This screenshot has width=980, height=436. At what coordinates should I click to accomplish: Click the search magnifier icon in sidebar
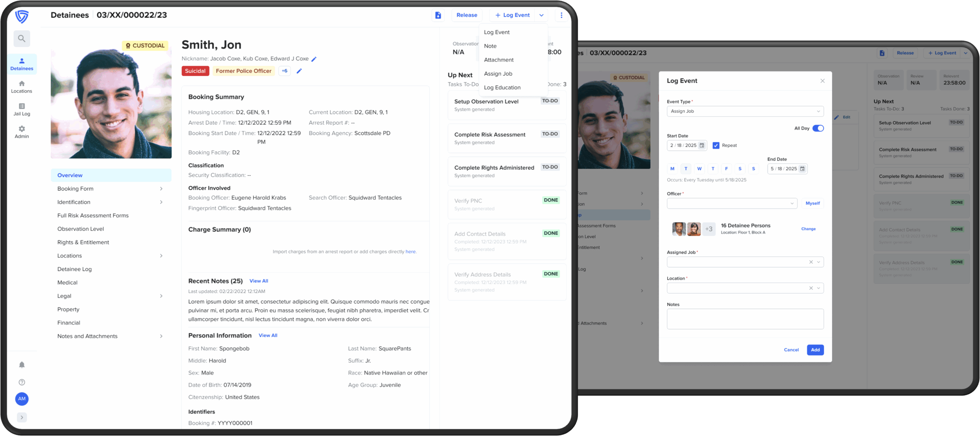tap(22, 39)
